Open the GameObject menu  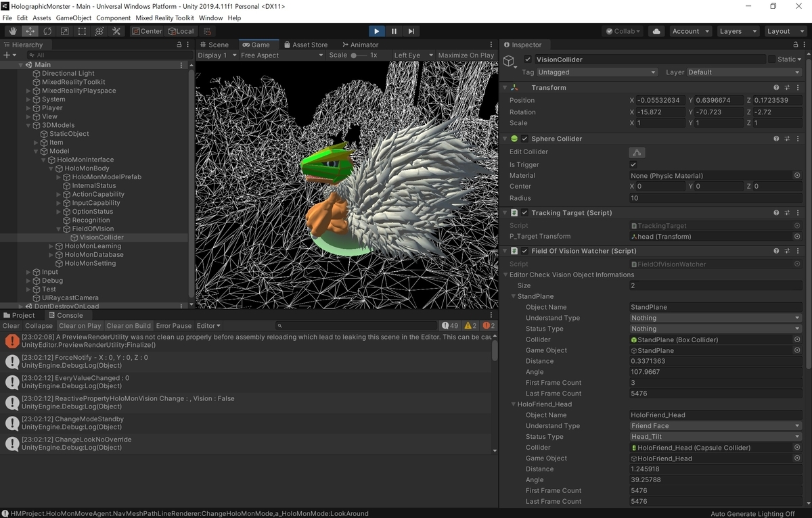(73, 18)
